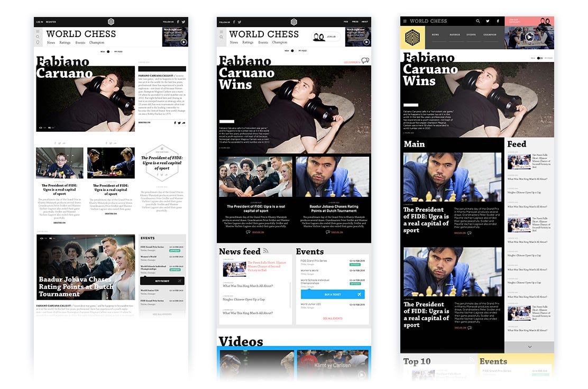The width and height of the screenshot is (588, 389).
Task: Select Champion in the left mockup navigation
Action: 97,42
